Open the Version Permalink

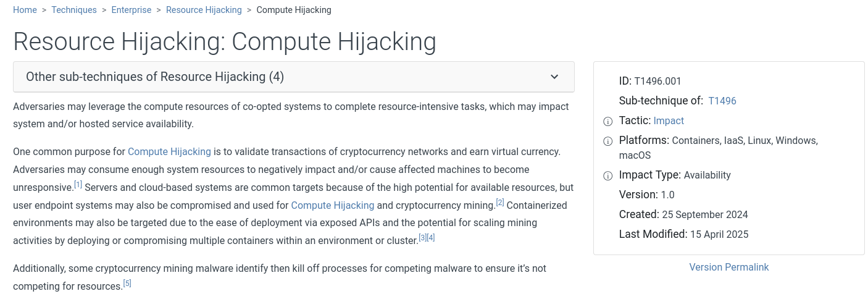pyautogui.click(x=729, y=267)
